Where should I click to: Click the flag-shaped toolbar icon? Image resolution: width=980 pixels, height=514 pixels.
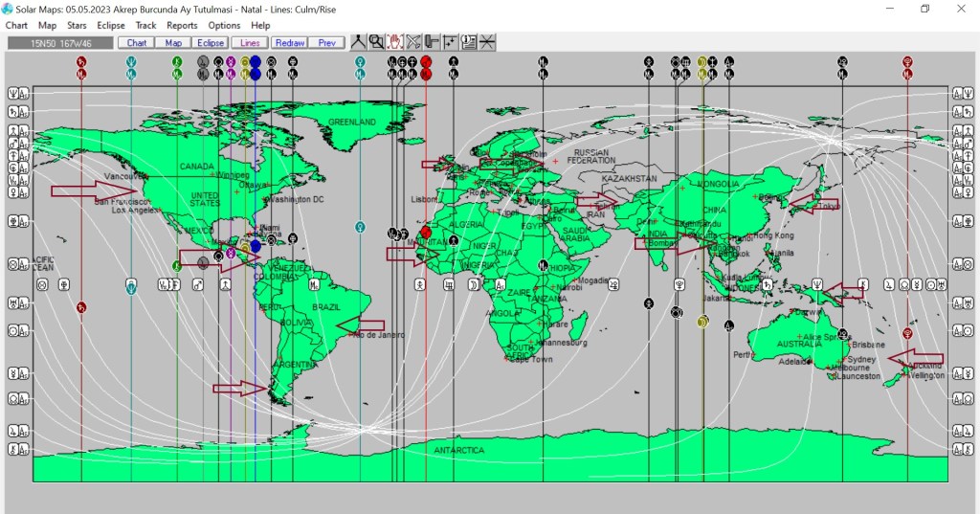[432, 42]
